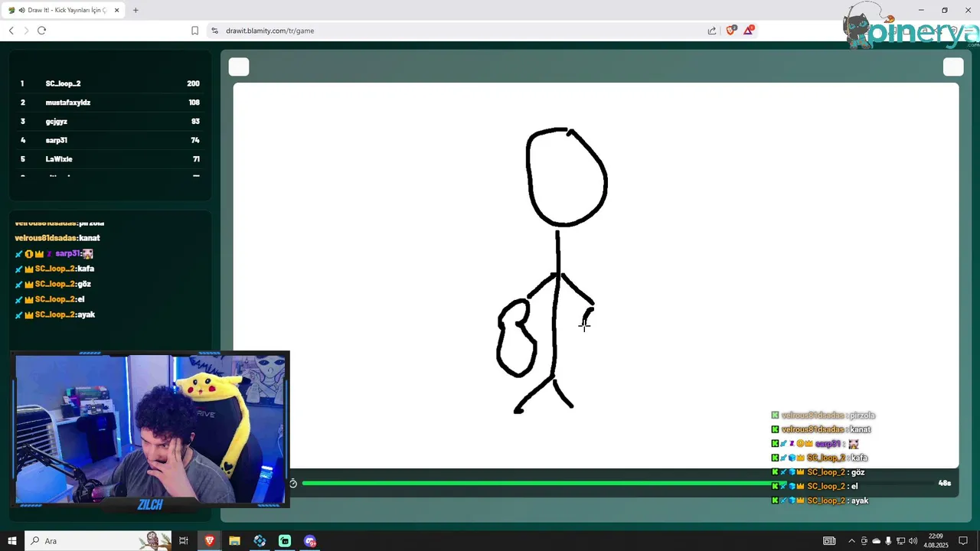Click sarp31 emote message in left chat

click(x=54, y=253)
